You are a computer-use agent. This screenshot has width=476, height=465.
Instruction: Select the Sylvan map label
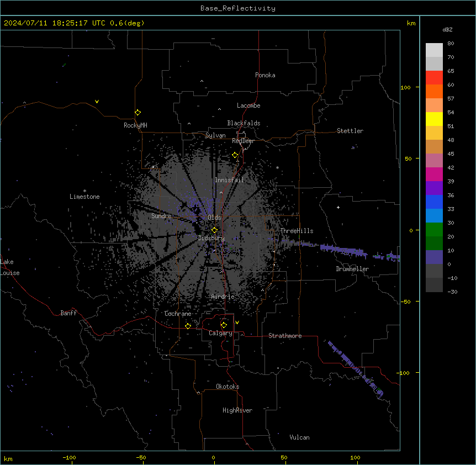[215, 135]
